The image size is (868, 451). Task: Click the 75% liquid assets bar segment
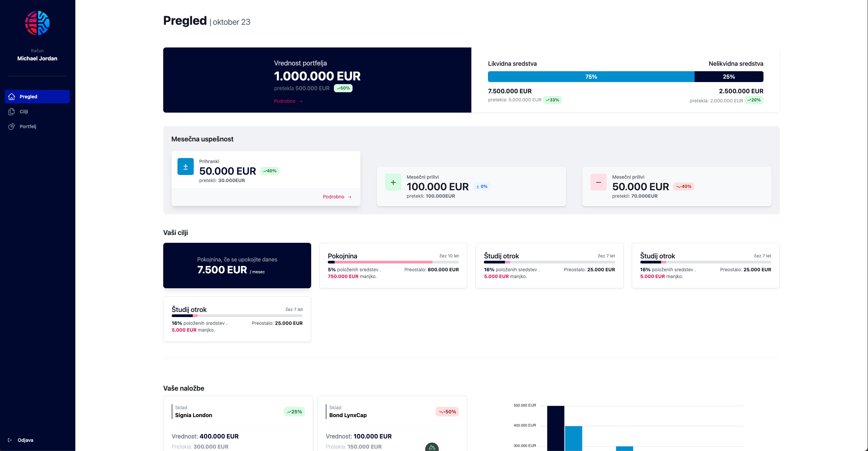[591, 77]
